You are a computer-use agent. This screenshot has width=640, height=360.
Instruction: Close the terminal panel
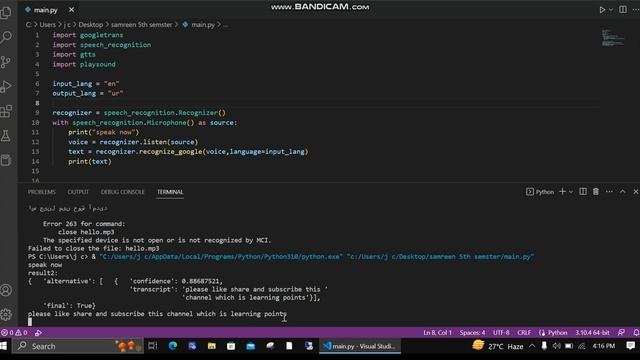tap(636, 191)
